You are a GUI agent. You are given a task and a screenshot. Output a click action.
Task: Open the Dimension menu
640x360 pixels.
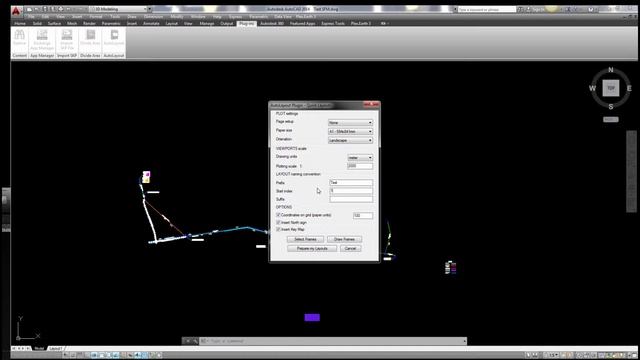click(153, 17)
